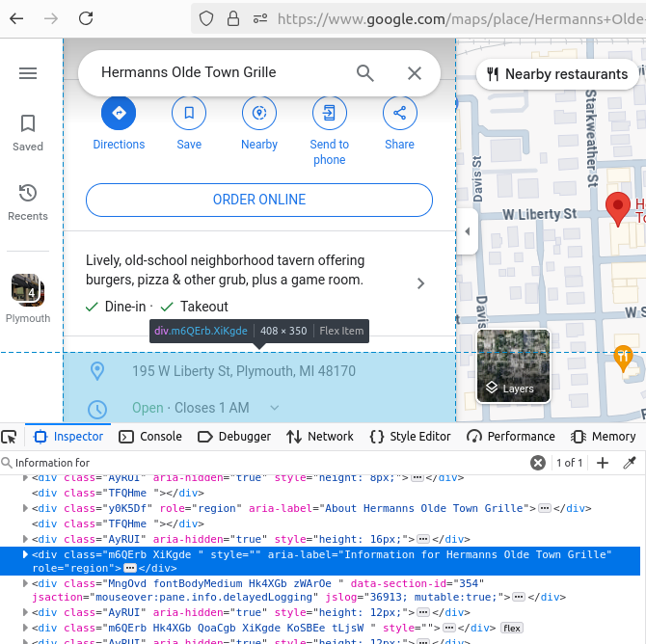This screenshot has height=644, width=646.
Task: Expand the MngOvd fontBodyMedium node
Action: click(x=25, y=583)
